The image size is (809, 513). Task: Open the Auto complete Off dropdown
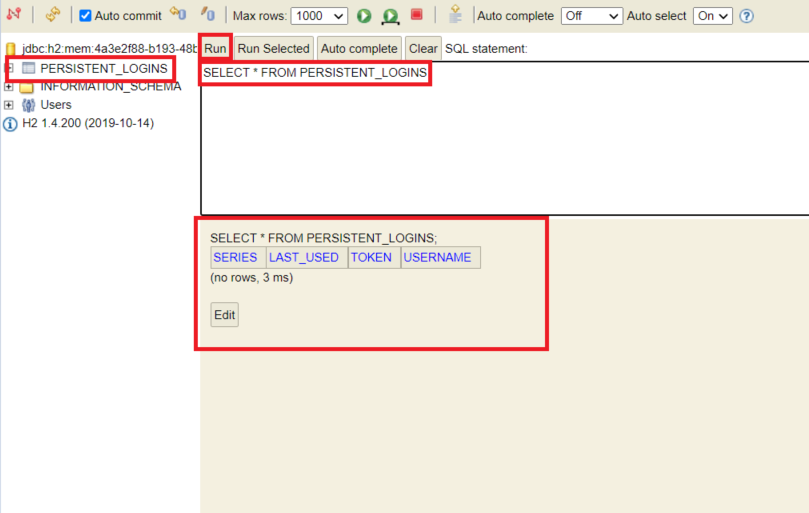(592, 16)
